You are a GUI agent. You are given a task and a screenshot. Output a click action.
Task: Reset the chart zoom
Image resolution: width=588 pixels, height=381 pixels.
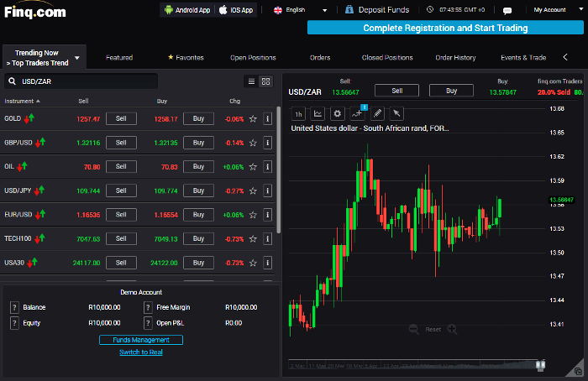click(x=433, y=329)
